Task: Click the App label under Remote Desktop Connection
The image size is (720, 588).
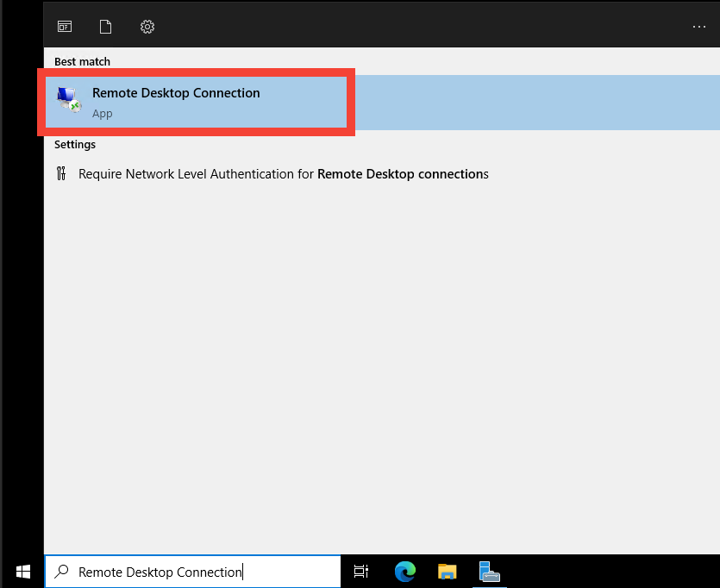Action: [x=102, y=113]
